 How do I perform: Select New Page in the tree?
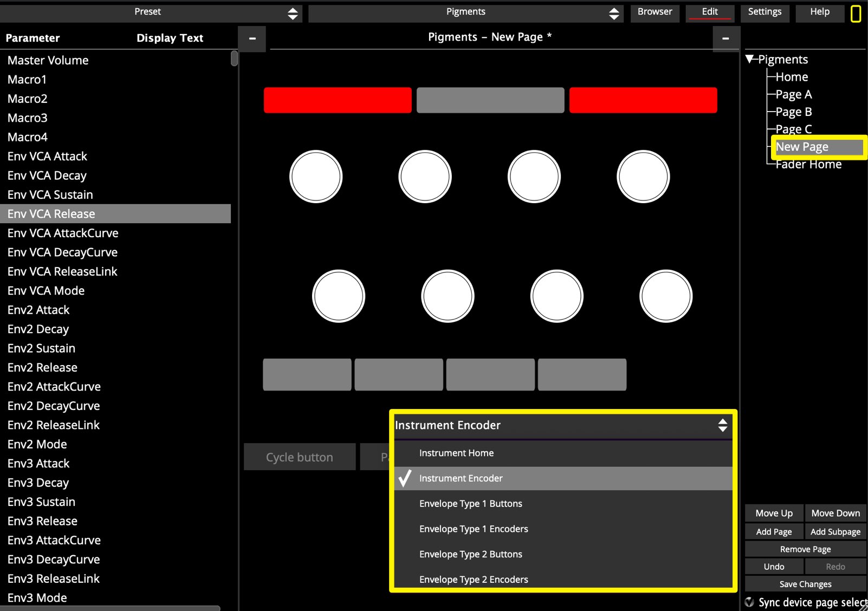[x=819, y=147]
